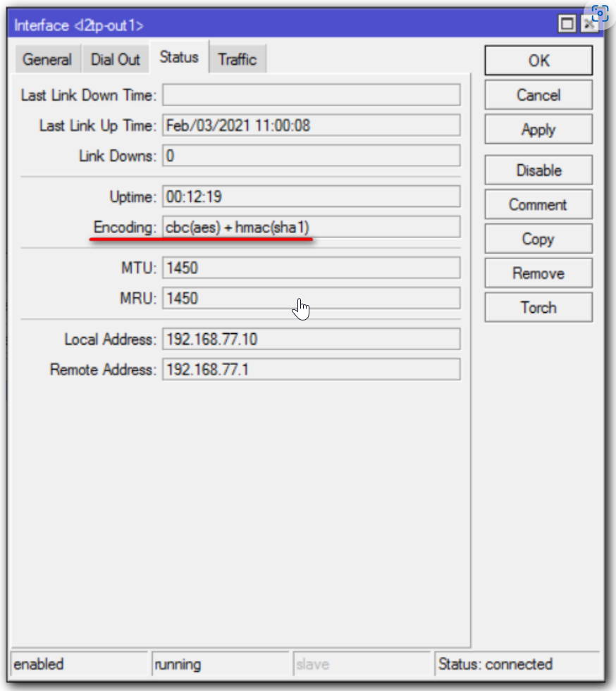The width and height of the screenshot is (616, 691).
Task: Click the Last Link Up Time field
Action: point(312,125)
